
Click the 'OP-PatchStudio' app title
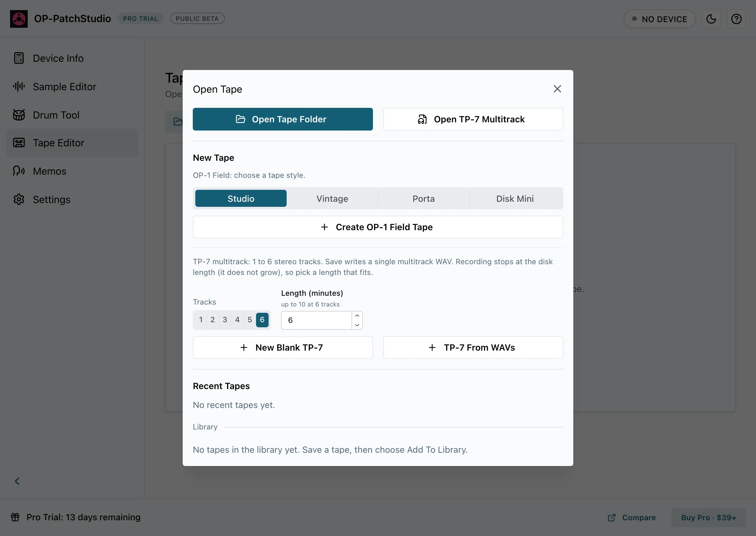(x=72, y=19)
